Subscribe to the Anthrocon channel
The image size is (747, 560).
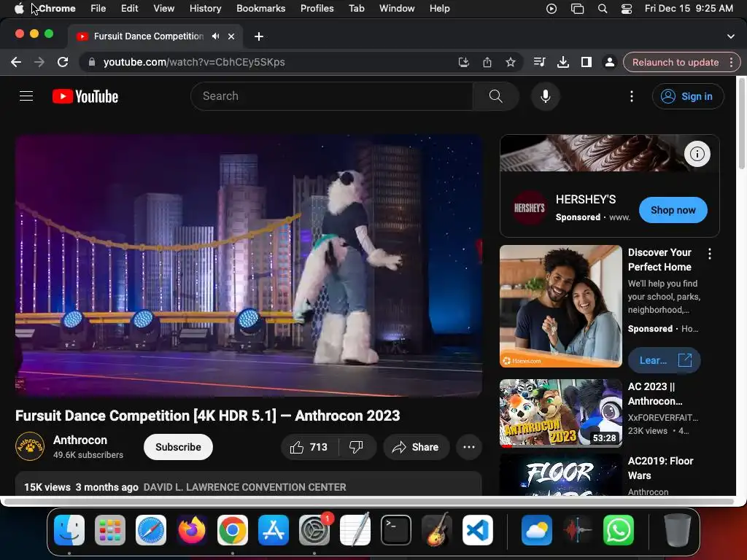click(x=178, y=447)
